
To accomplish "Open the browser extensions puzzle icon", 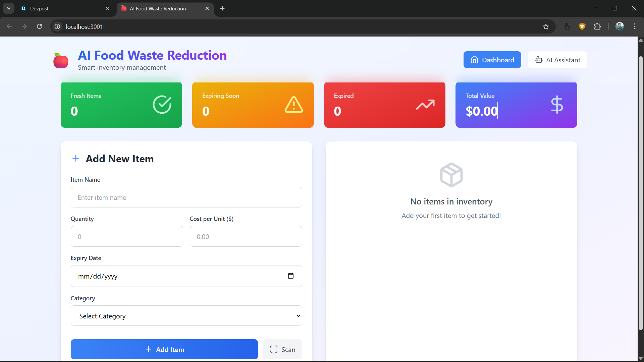I will 597,26.
